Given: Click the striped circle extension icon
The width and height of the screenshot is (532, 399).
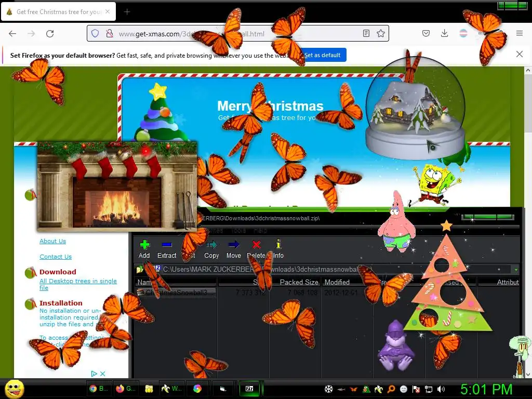Looking at the screenshot, I should tap(463, 33).
